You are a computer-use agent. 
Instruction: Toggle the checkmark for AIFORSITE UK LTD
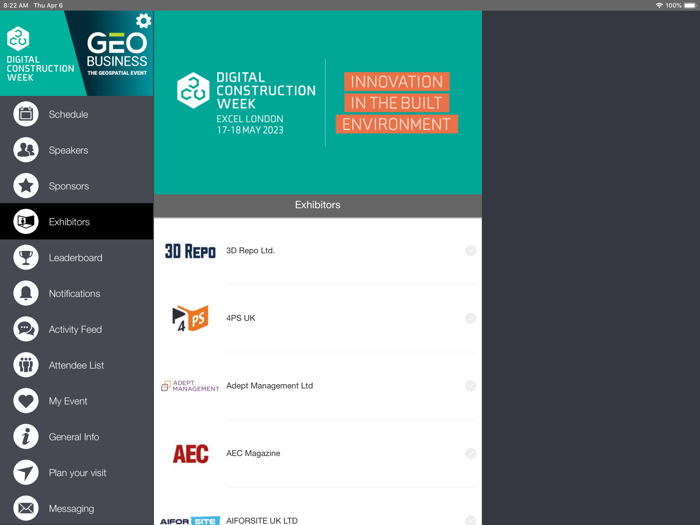click(x=471, y=520)
